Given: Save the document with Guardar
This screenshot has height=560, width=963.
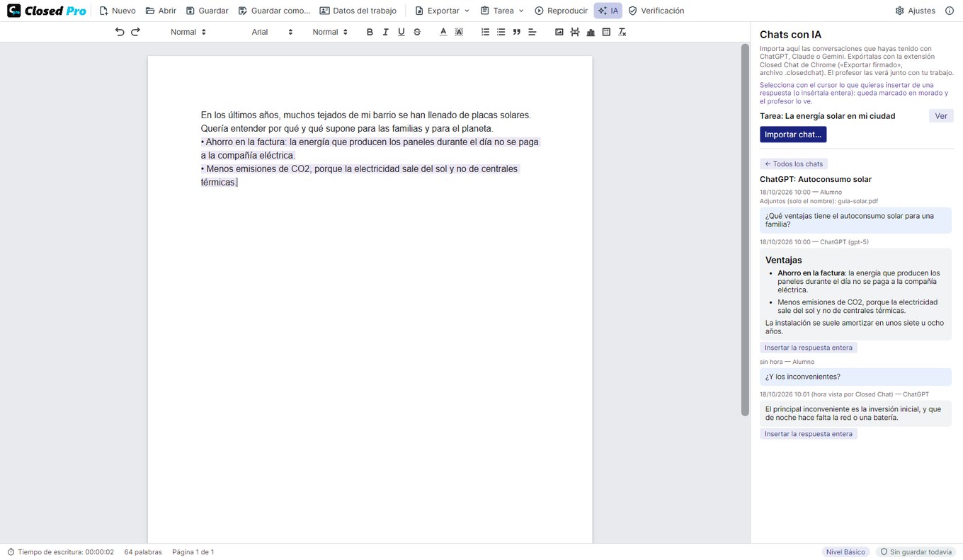Looking at the screenshot, I should point(207,11).
